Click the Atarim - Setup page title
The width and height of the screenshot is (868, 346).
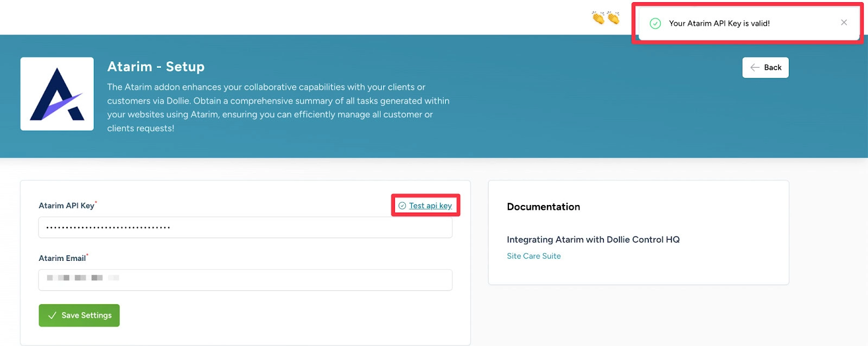point(156,67)
